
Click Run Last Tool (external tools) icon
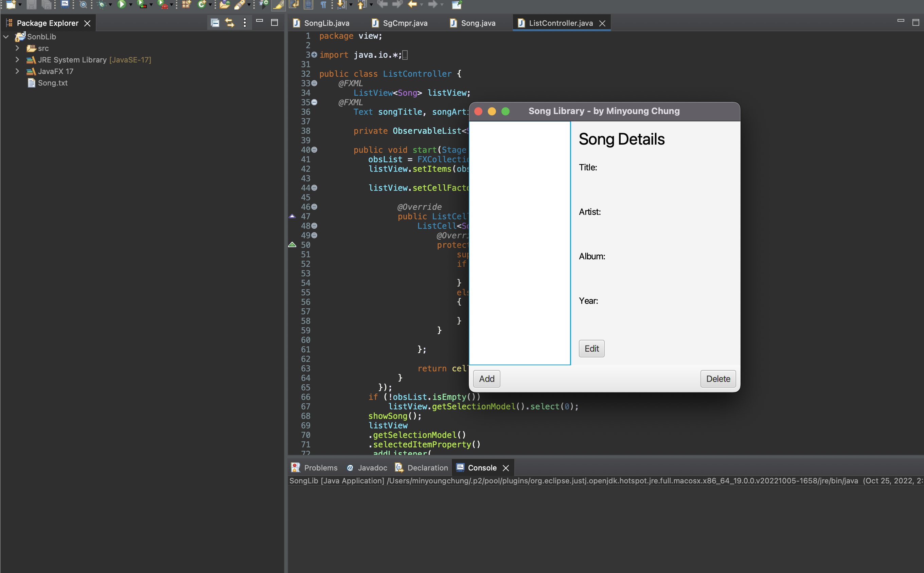pyautogui.click(x=162, y=4)
